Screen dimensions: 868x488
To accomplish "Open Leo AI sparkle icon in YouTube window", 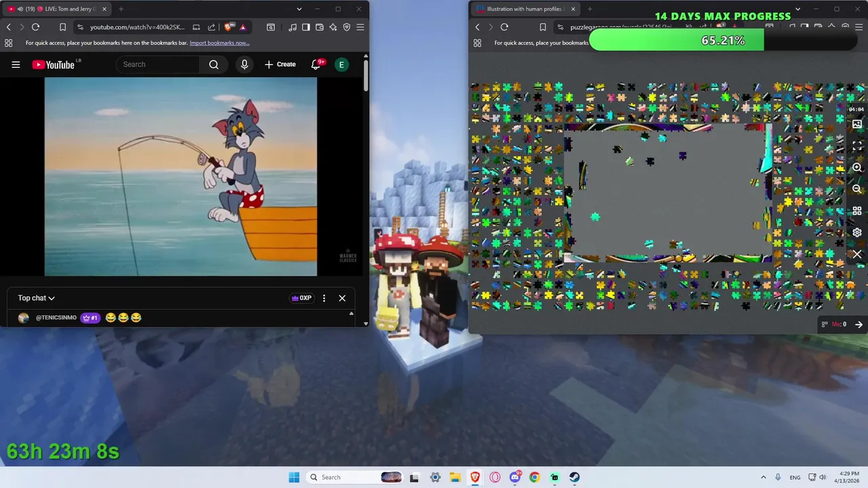I will [333, 27].
